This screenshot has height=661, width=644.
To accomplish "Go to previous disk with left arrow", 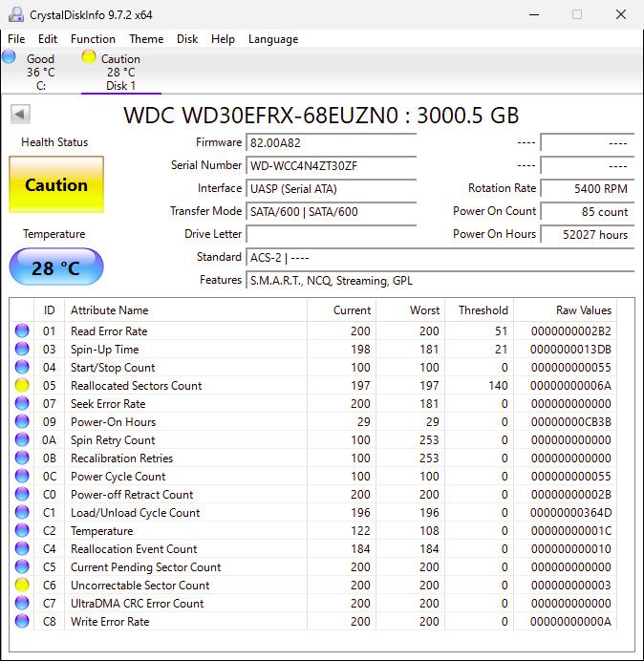I will [x=20, y=114].
